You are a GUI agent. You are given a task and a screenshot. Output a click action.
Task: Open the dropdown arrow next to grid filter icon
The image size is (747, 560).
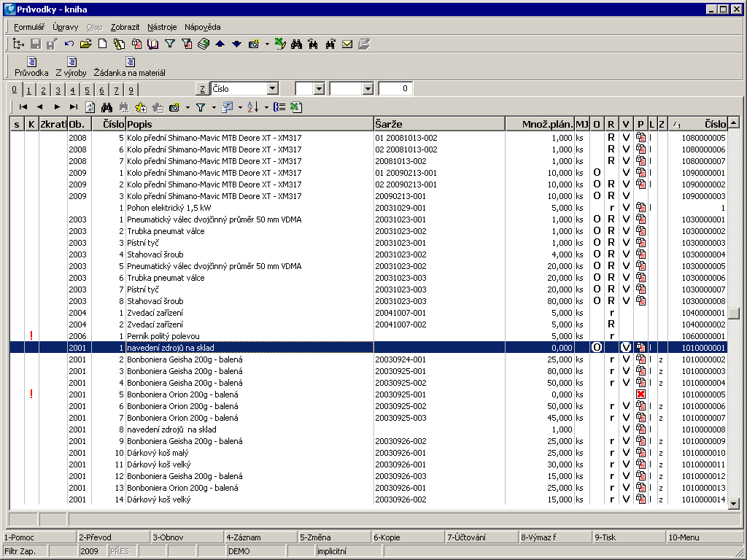point(214,107)
